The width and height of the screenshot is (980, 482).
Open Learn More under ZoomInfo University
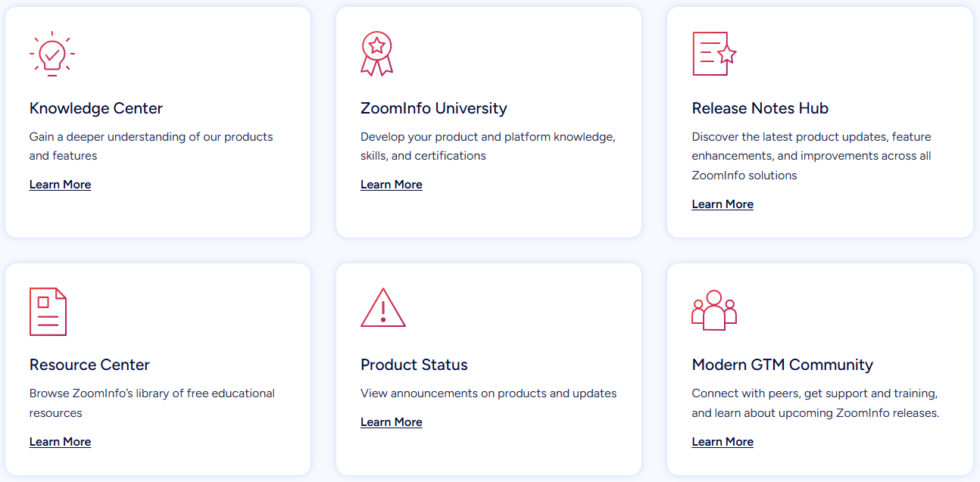pyautogui.click(x=392, y=185)
